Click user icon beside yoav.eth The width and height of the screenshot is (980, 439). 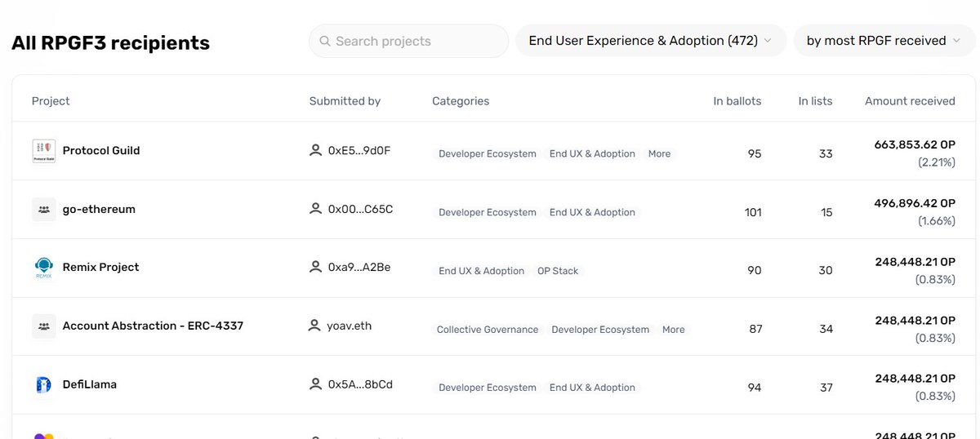coord(315,326)
